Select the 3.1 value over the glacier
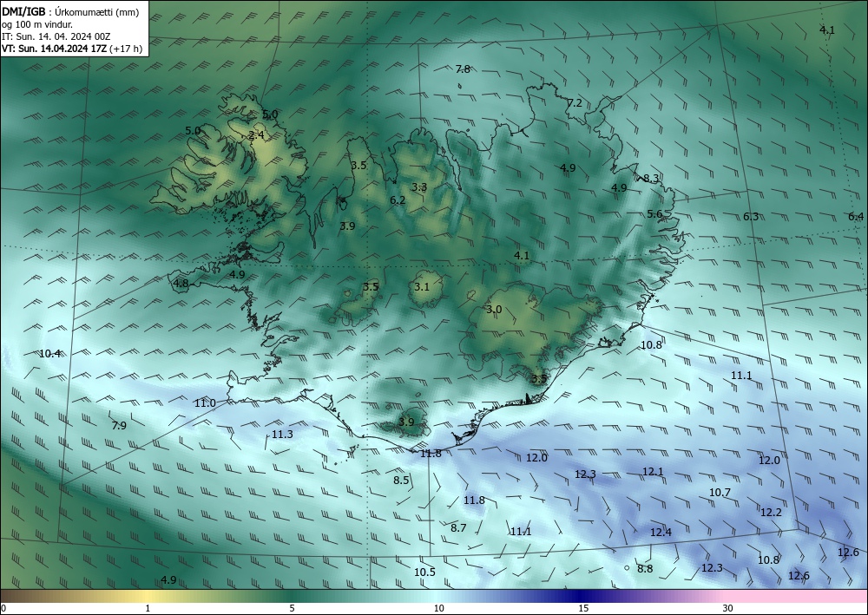The image size is (868, 615). (422, 286)
